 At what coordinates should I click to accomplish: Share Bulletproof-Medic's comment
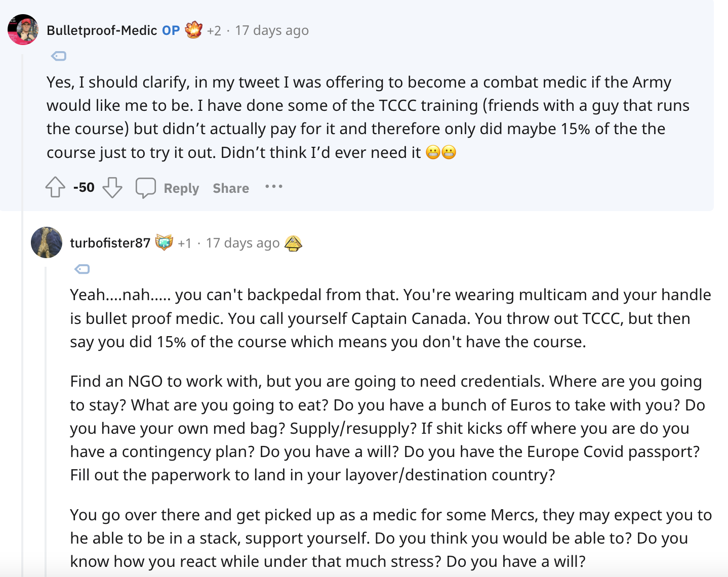pos(231,188)
